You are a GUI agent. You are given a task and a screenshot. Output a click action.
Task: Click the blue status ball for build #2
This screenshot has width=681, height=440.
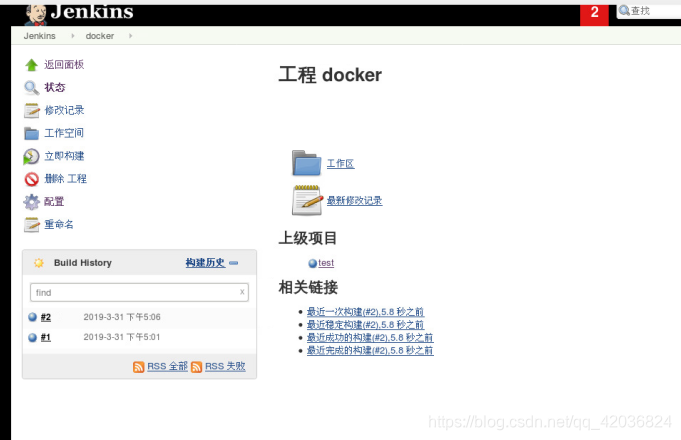tap(32, 317)
